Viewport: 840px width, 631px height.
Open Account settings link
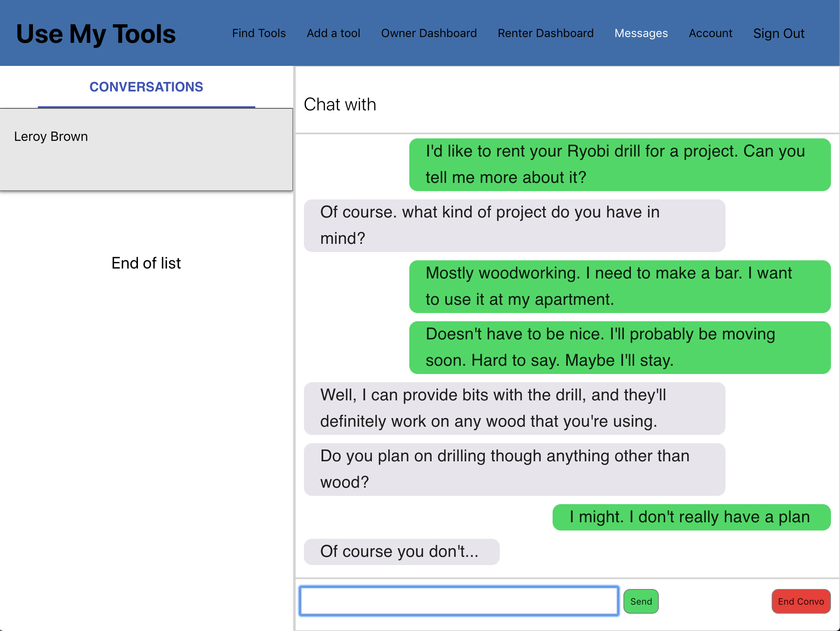710,33
